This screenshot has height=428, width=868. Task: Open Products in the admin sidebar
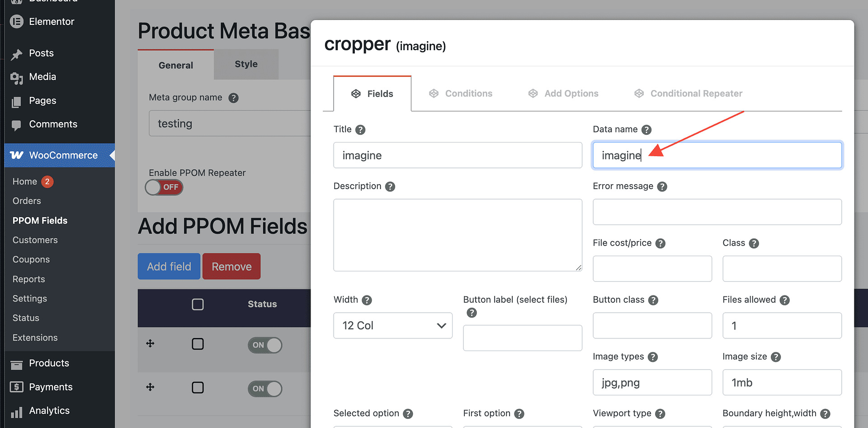pos(49,363)
